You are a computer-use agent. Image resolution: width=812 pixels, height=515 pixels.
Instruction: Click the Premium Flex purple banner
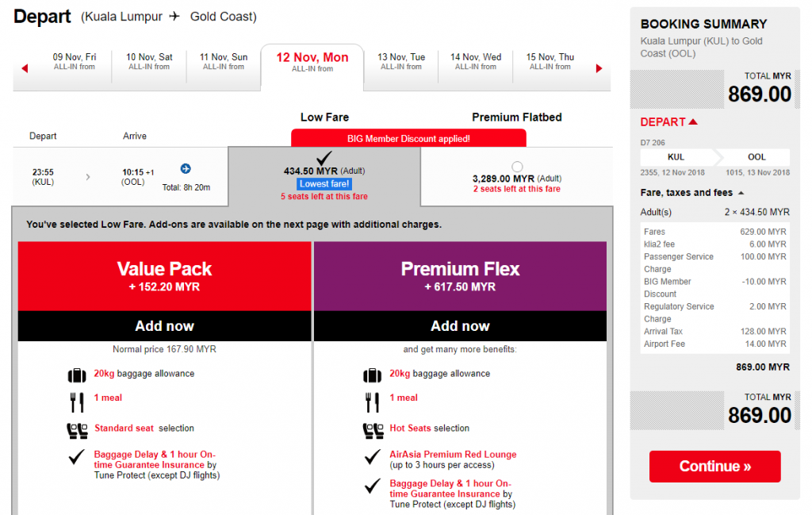460,276
